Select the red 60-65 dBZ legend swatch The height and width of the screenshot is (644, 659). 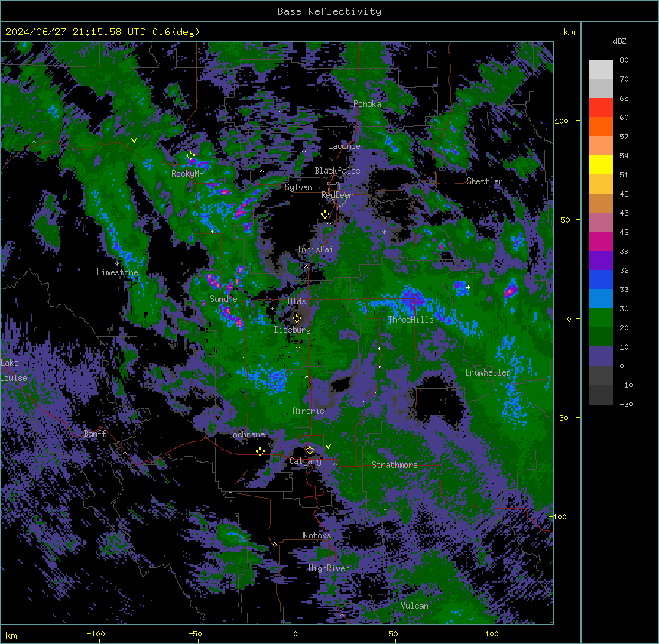[x=601, y=108]
